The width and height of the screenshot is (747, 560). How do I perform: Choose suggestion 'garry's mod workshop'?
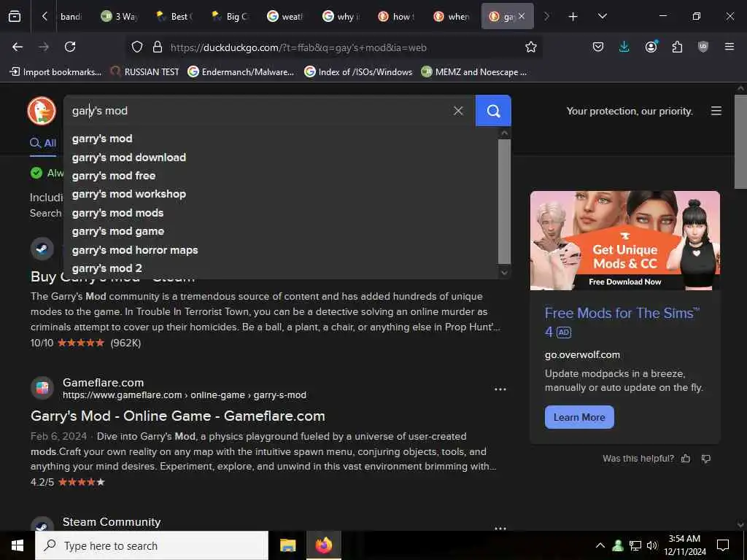[x=281, y=194]
